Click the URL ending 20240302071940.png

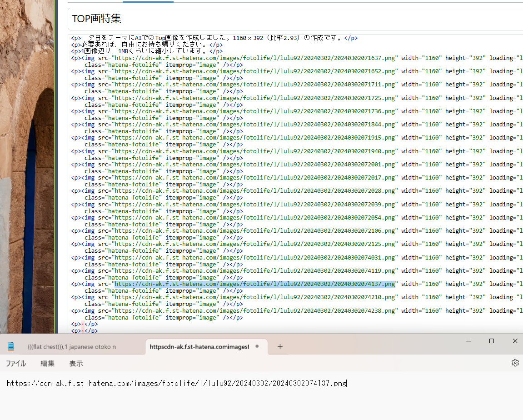255,151
